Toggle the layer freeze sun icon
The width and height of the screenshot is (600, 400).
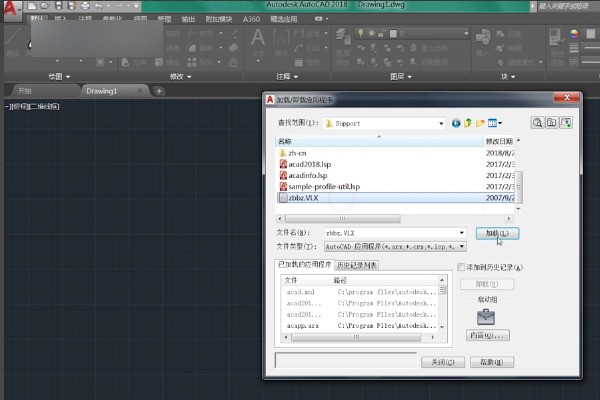371,34
